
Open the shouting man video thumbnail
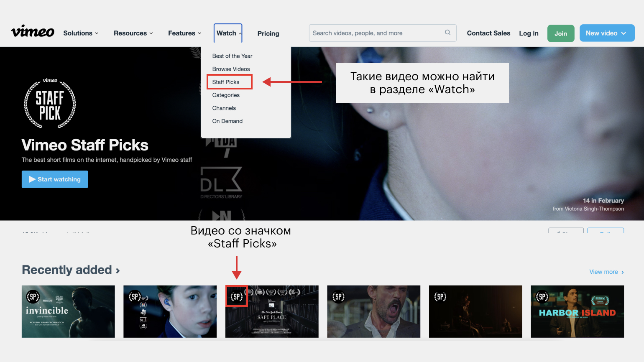pos(374,311)
